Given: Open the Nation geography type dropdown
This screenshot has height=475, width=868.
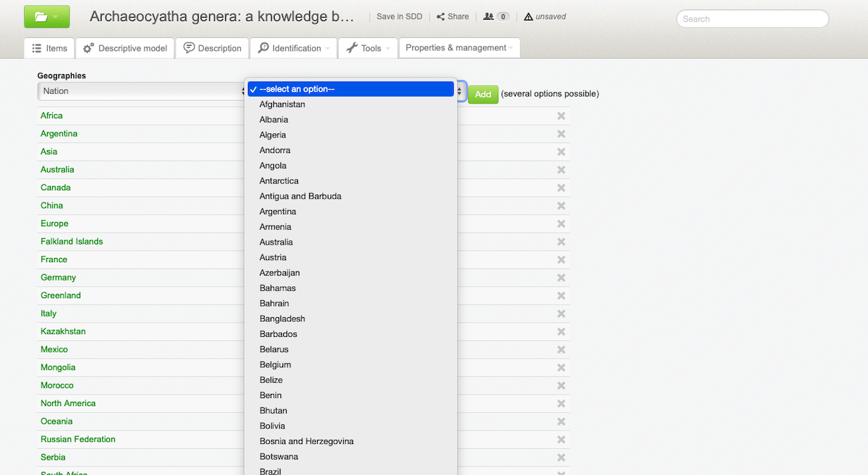Looking at the screenshot, I should click(141, 91).
